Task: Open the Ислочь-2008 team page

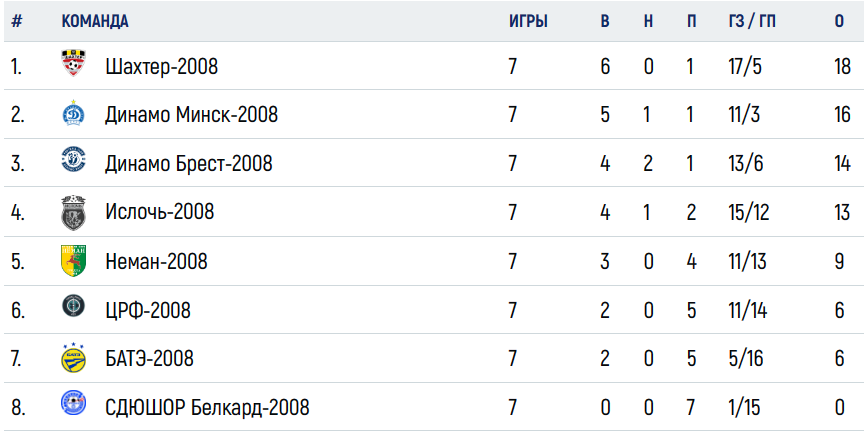Action: coord(159,212)
